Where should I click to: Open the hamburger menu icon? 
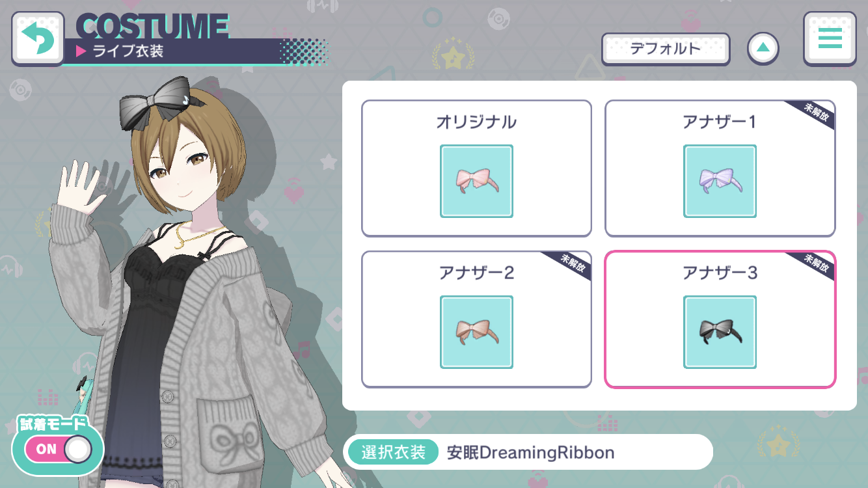tap(830, 38)
